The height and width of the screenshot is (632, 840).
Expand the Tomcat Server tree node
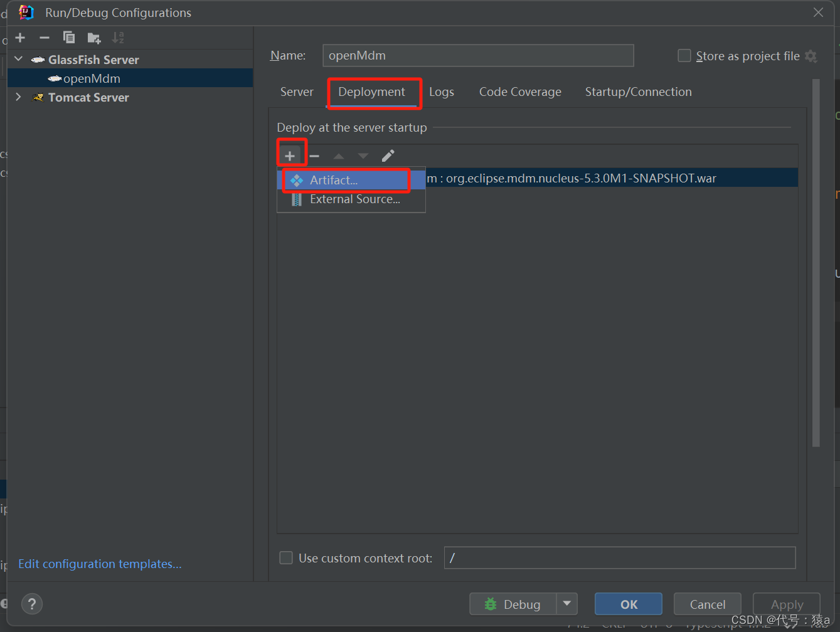[19, 97]
